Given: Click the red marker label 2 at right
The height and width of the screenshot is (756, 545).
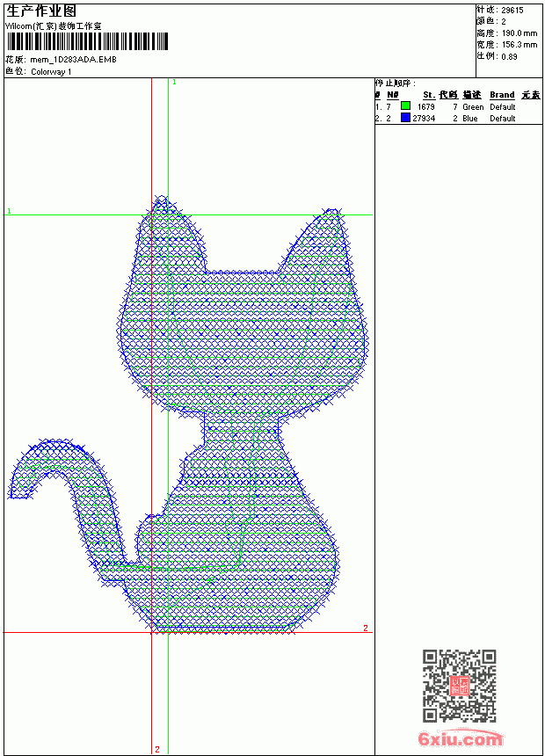Looking at the screenshot, I should pos(366,628).
